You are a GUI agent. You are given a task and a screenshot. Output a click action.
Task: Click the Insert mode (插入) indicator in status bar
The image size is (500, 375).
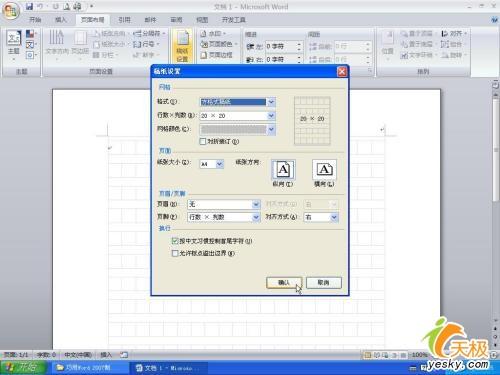point(106,355)
